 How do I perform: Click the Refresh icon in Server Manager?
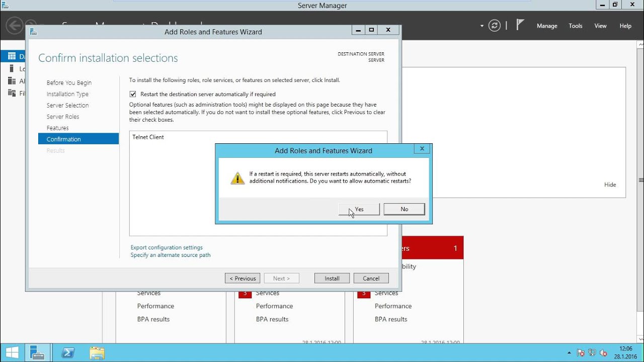click(495, 26)
